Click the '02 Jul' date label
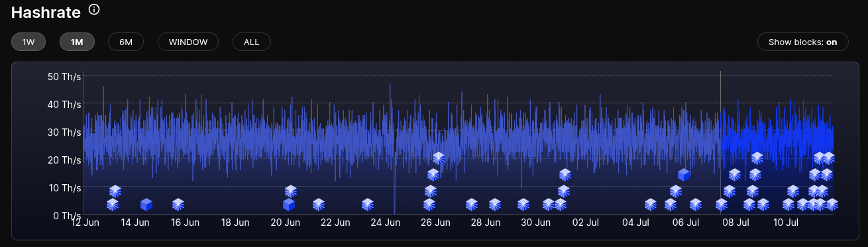 (586, 223)
